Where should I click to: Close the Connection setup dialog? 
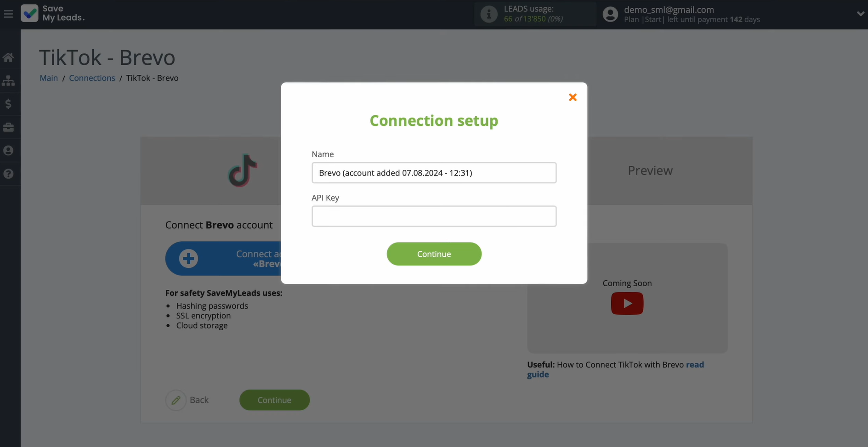pyautogui.click(x=573, y=97)
